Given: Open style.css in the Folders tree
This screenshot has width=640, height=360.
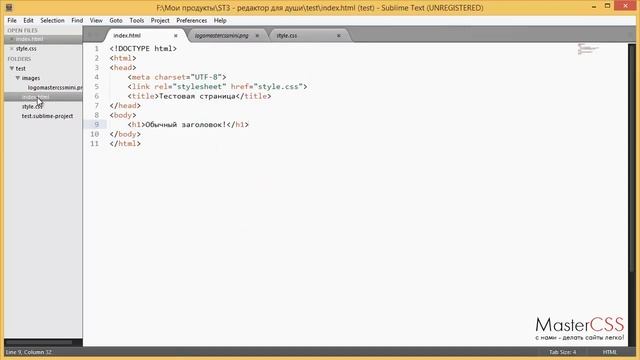Looking at the screenshot, I should 32,107.
